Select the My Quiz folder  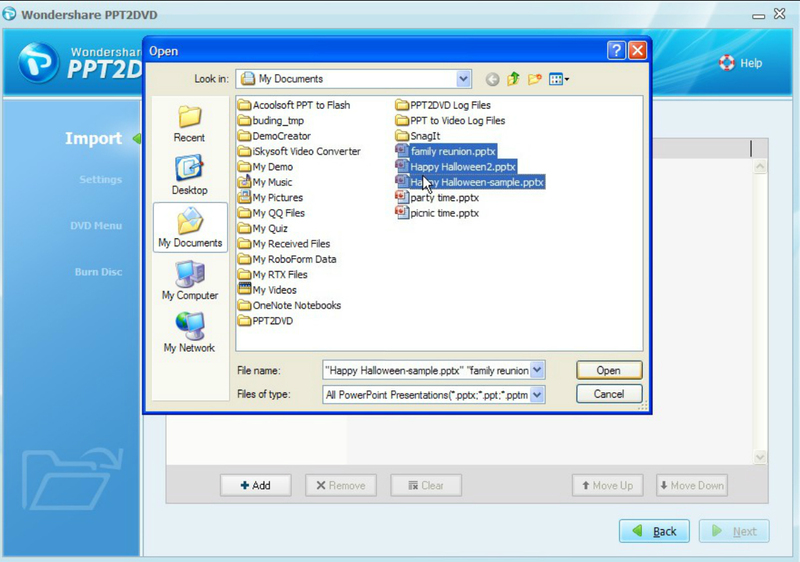[263, 228]
